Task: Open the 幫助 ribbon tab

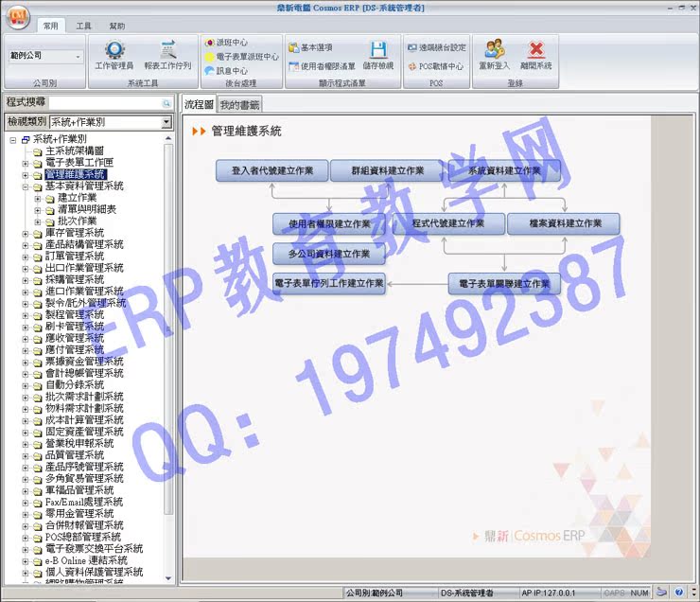Action: [x=117, y=26]
